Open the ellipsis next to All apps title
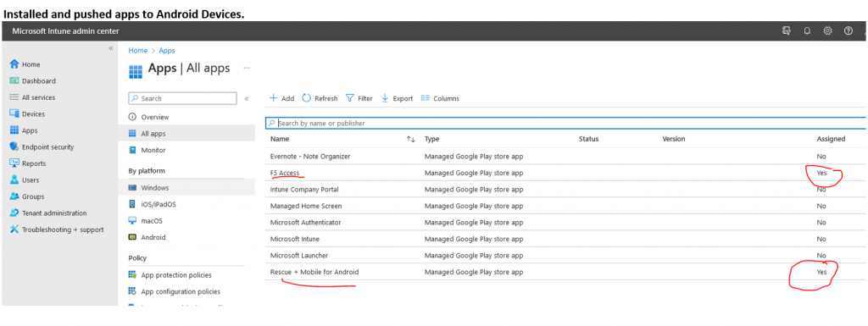 (247, 68)
